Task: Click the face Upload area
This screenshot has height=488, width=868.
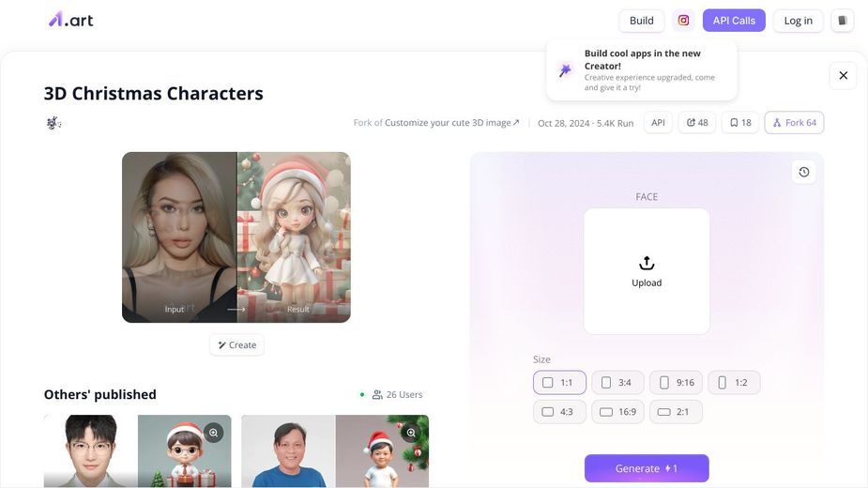Action: (x=647, y=271)
